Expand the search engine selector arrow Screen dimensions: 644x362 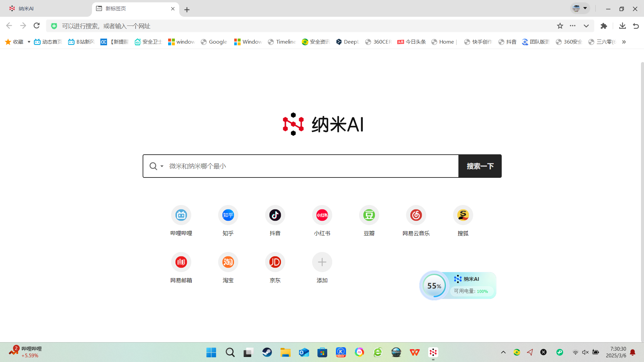tap(162, 166)
